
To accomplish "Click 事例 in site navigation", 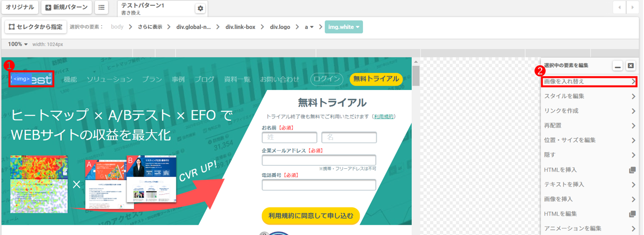I will pyautogui.click(x=178, y=79).
